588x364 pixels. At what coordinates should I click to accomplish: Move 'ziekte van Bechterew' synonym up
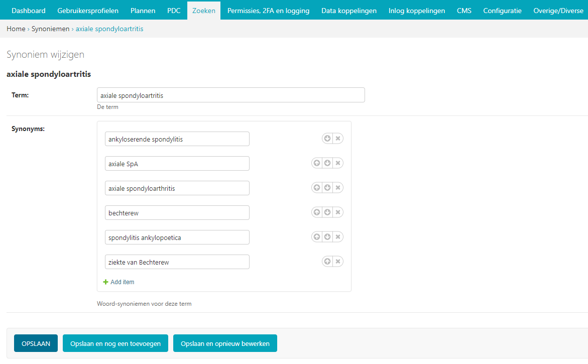pos(327,262)
